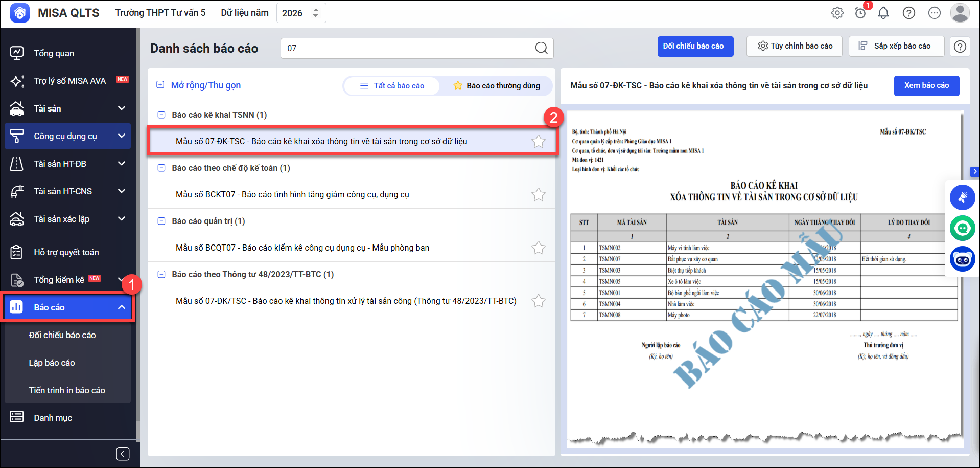Mark BCKT07 report as frequently used
This screenshot has width=980, height=468.
(538, 195)
